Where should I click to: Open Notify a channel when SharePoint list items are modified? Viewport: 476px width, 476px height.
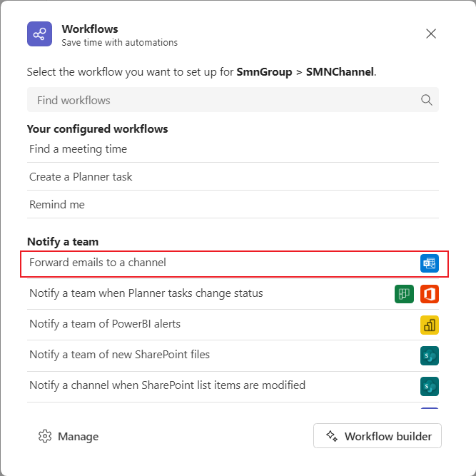click(233, 386)
